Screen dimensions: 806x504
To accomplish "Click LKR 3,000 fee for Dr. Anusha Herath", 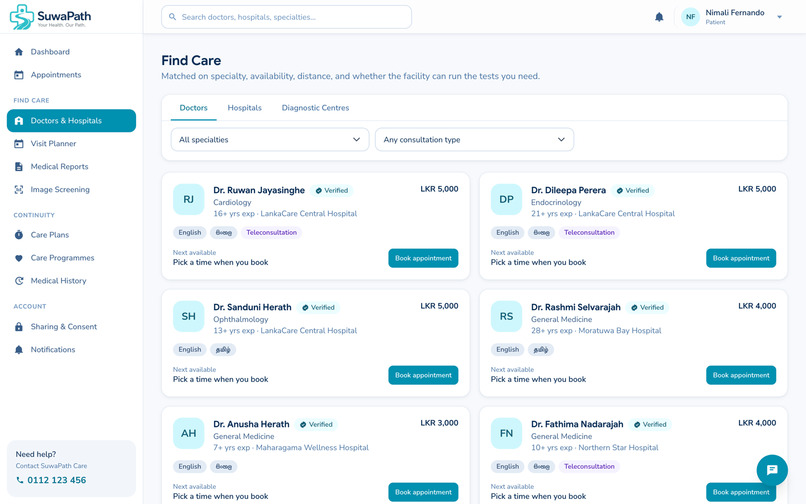I will (439, 423).
